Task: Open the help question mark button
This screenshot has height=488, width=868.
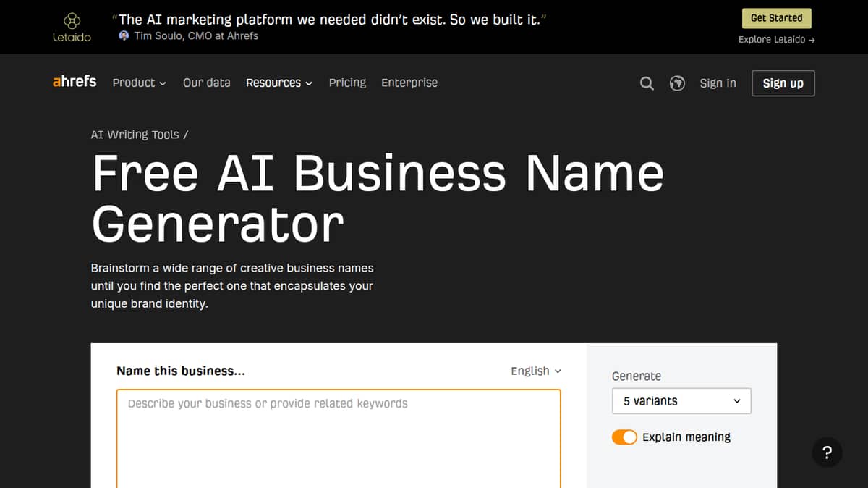Action: [x=827, y=453]
